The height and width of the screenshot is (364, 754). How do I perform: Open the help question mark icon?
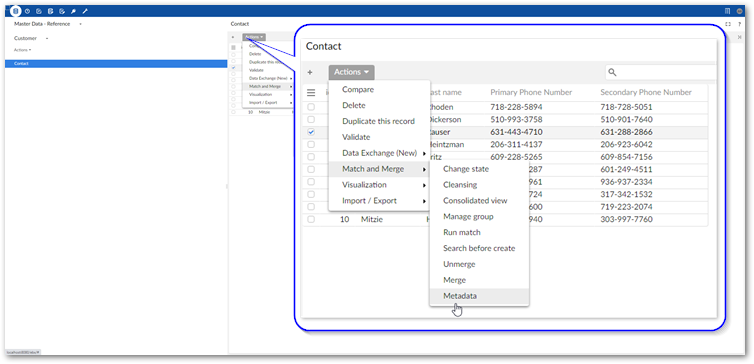point(740,24)
